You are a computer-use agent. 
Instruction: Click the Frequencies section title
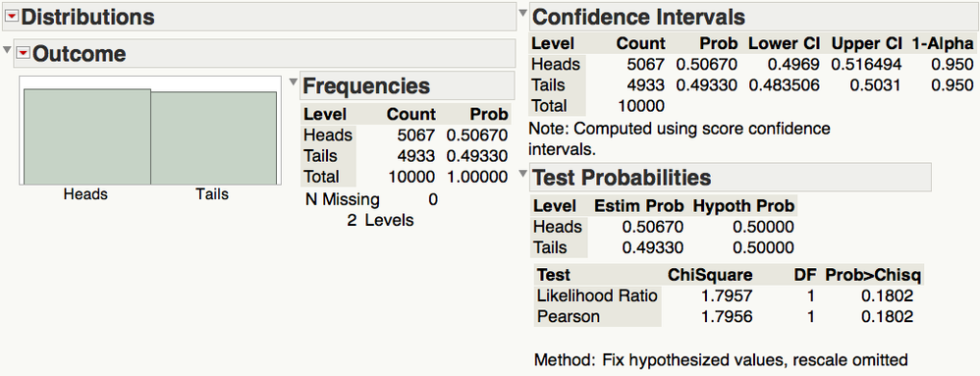coord(365,85)
